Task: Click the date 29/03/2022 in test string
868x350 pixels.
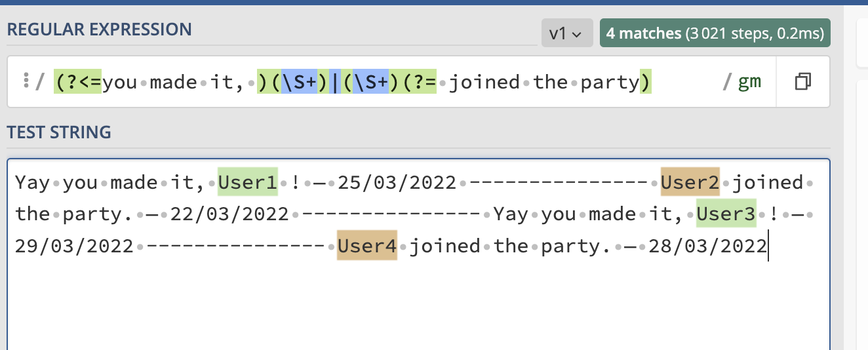Action: 74,246
